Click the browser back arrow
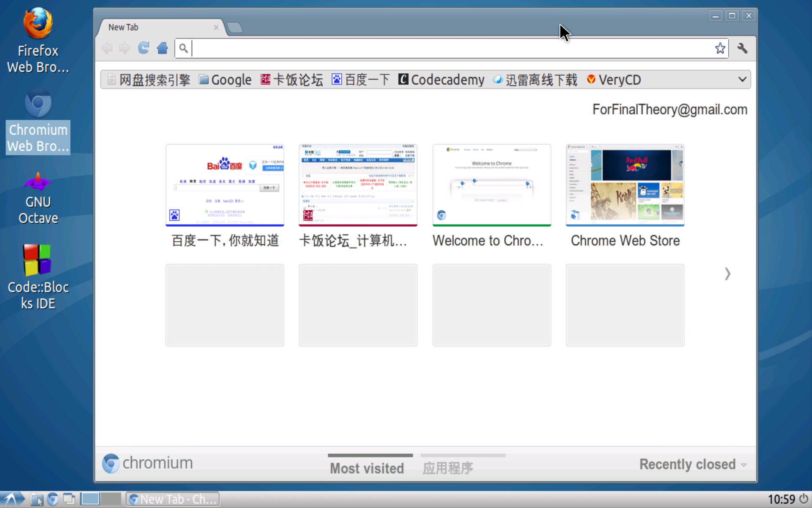 coord(107,48)
